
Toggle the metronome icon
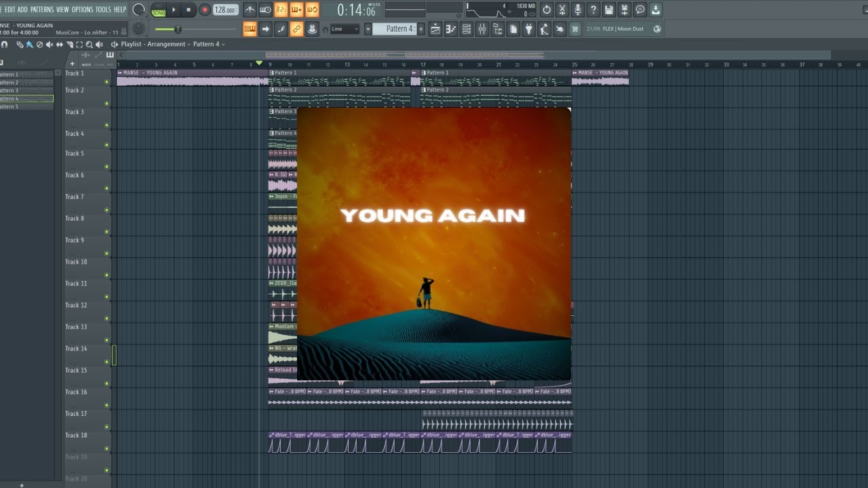click(250, 9)
